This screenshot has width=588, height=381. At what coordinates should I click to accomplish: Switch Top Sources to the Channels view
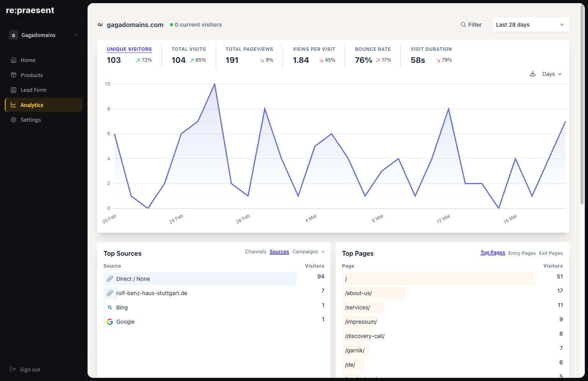click(256, 251)
